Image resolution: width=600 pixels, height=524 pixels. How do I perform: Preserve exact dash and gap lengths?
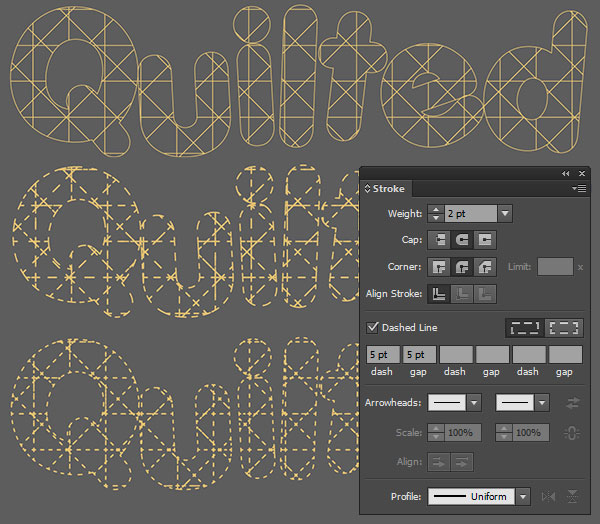(x=525, y=327)
